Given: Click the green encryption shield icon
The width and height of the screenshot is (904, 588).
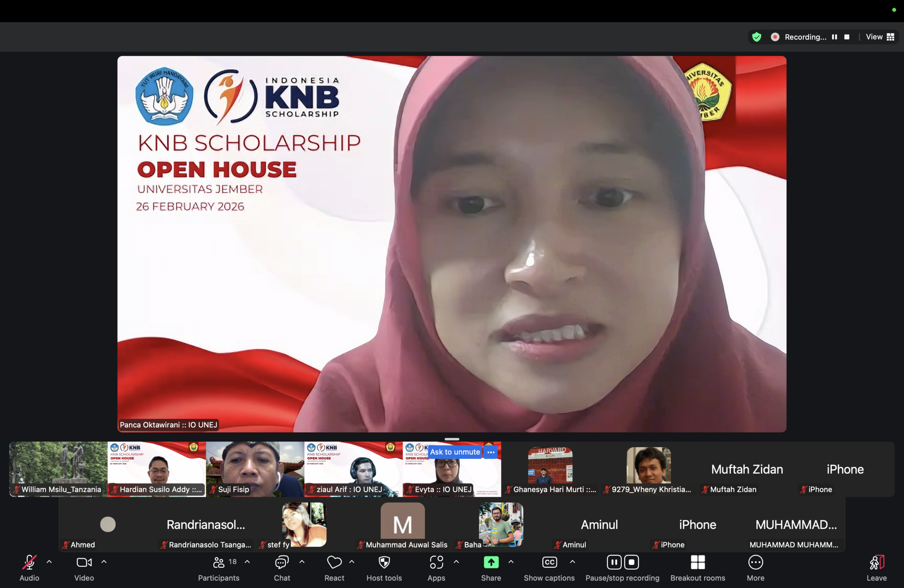Looking at the screenshot, I should pos(756,37).
